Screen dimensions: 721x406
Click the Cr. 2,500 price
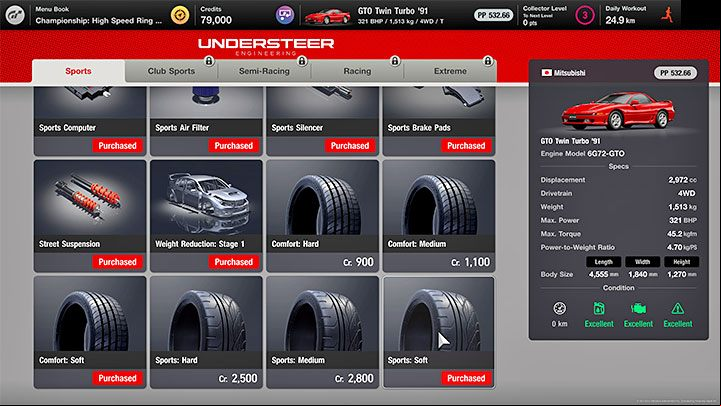238,378
